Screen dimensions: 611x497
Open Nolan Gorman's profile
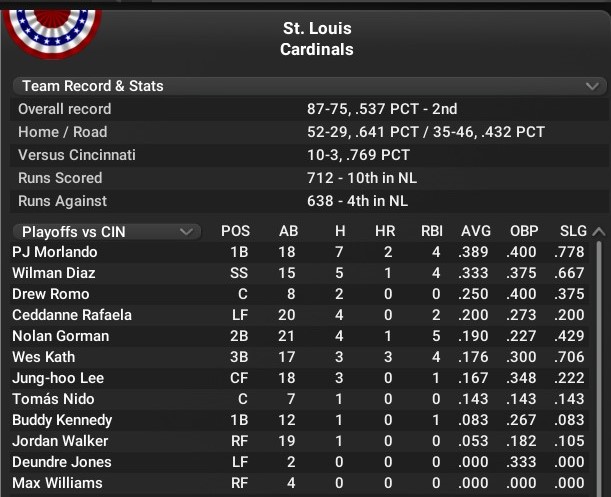point(60,336)
